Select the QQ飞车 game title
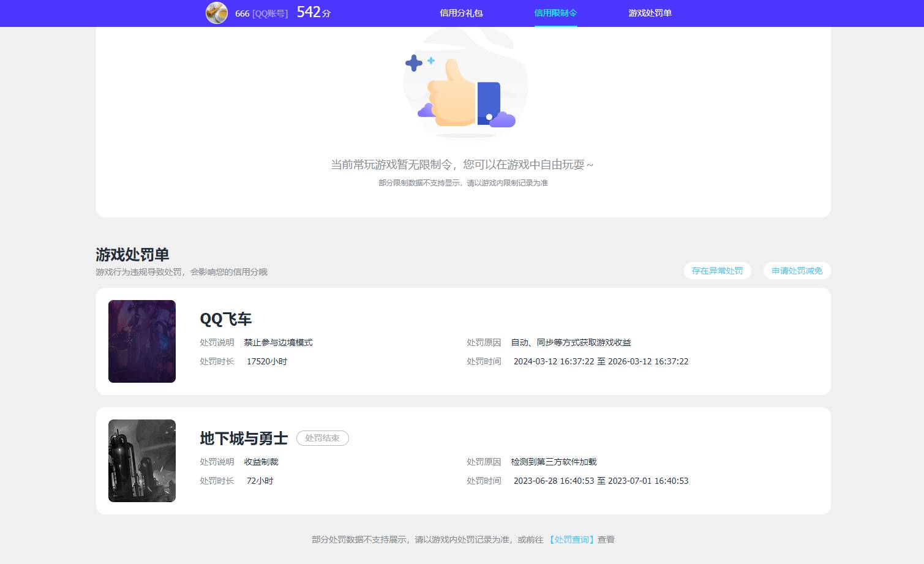The image size is (924, 564). [x=226, y=319]
